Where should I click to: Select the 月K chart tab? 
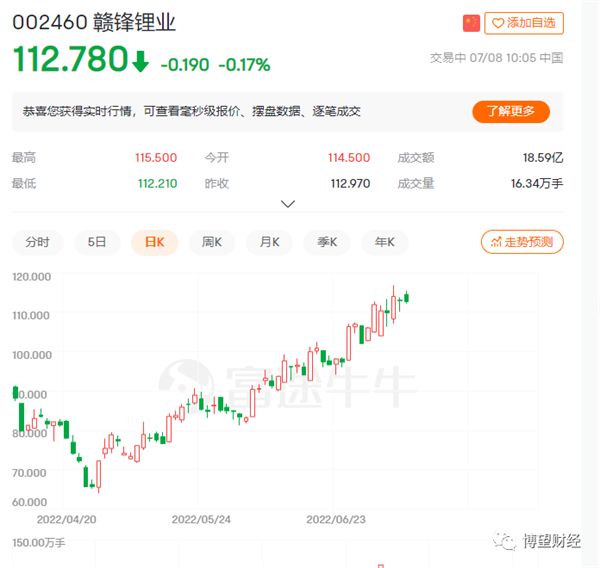coord(269,242)
